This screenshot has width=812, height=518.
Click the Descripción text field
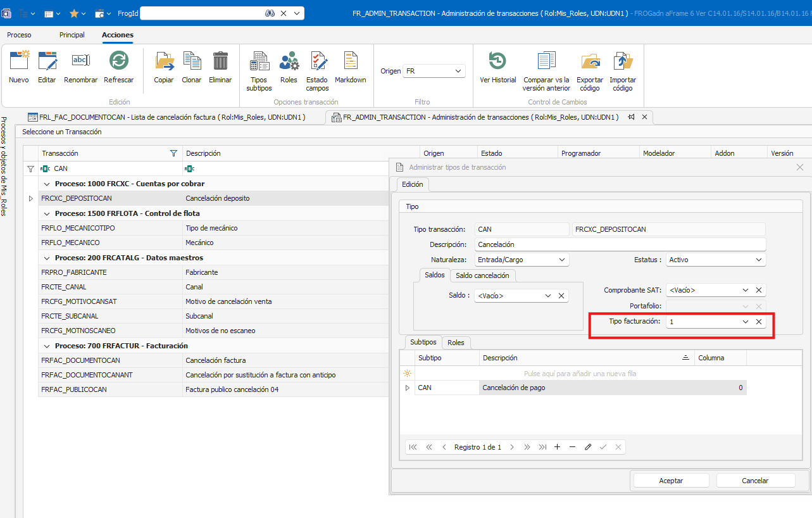[x=620, y=244]
